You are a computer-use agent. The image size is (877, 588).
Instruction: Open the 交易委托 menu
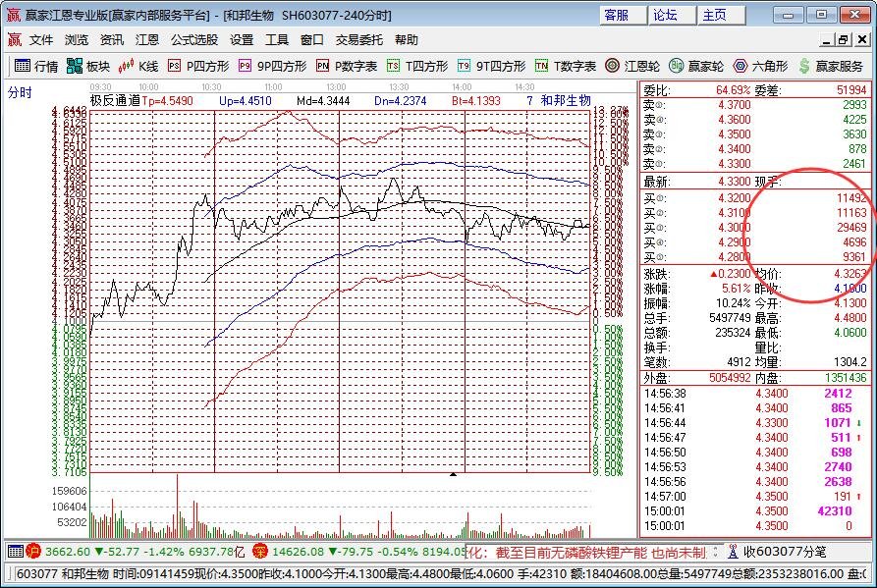pos(359,39)
